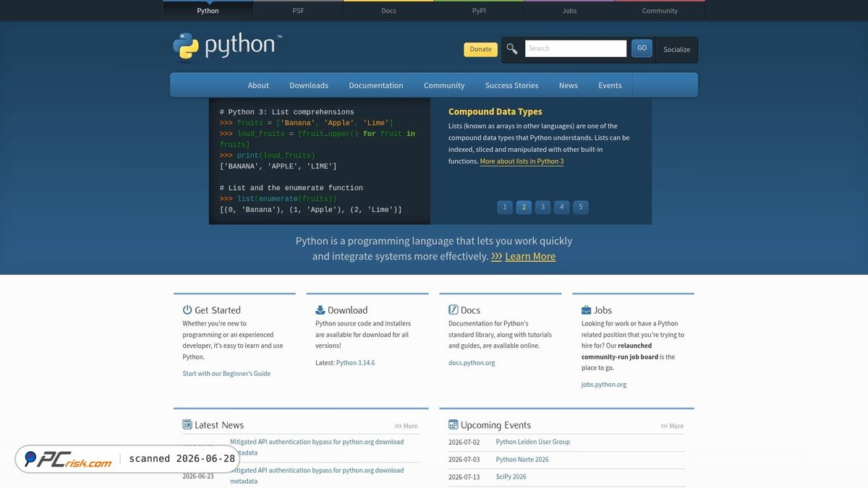Image resolution: width=868 pixels, height=488 pixels.
Task: Open the Downloads menu
Action: [309, 85]
